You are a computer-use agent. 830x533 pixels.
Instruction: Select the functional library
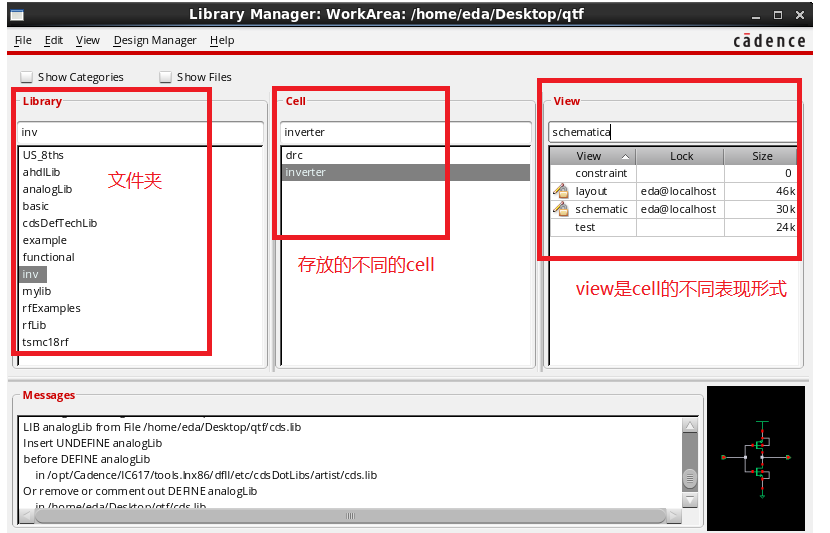click(x=48, y=257)
